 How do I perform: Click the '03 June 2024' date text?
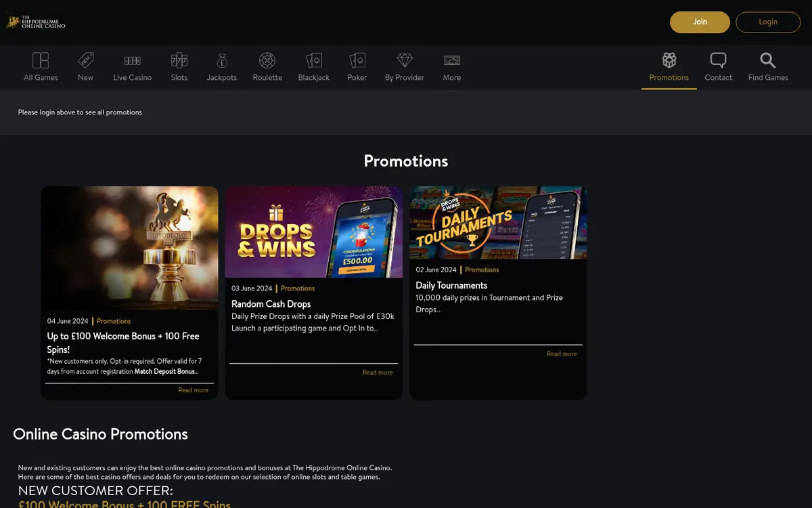pyautogui.click(x=252, y=289)
